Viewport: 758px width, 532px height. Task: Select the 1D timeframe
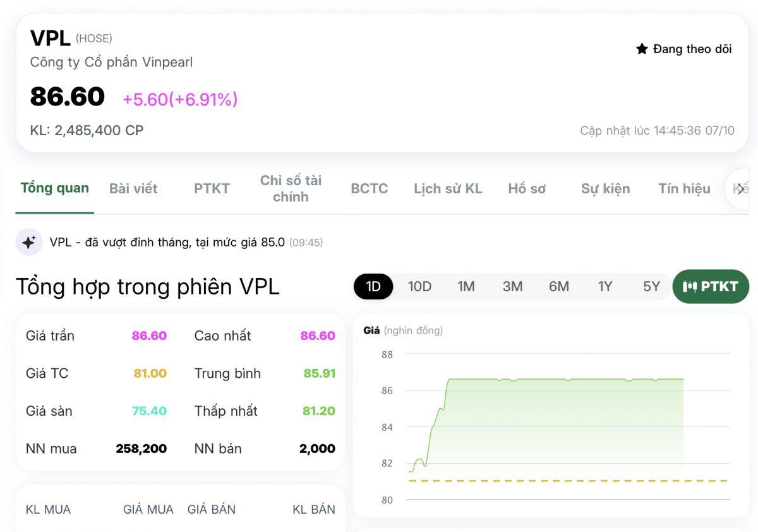point(373,286)
